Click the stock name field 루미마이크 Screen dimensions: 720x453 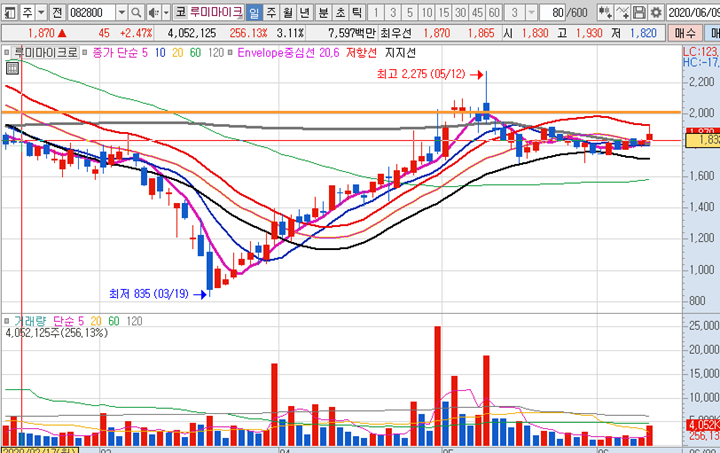point(216,12)
